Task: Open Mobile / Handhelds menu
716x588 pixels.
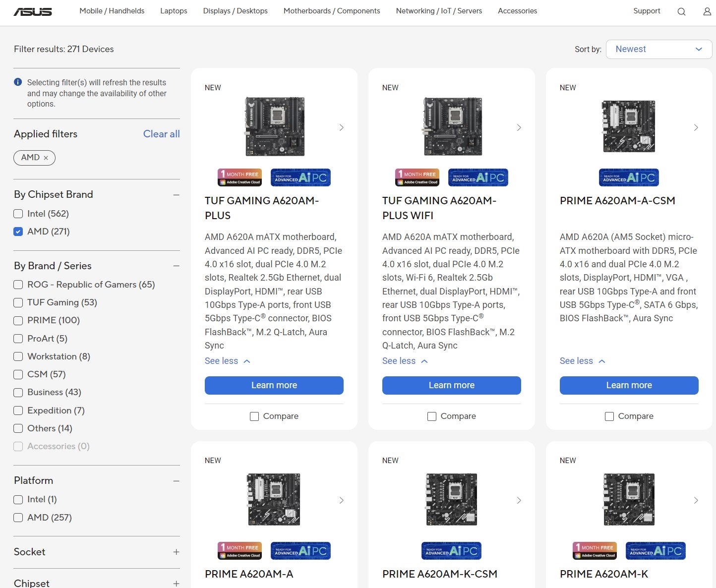Action: click(x=112, y=11)
